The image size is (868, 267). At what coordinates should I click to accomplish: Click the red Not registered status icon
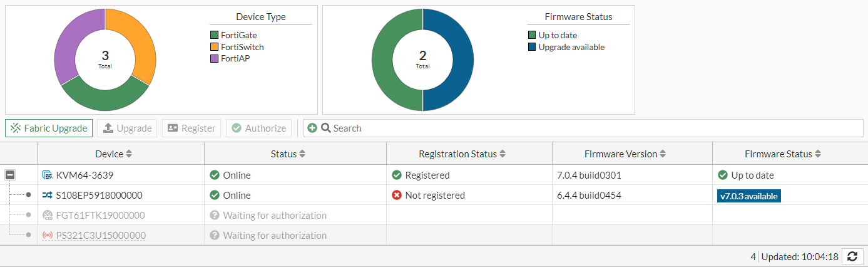(x=397, y=196)
